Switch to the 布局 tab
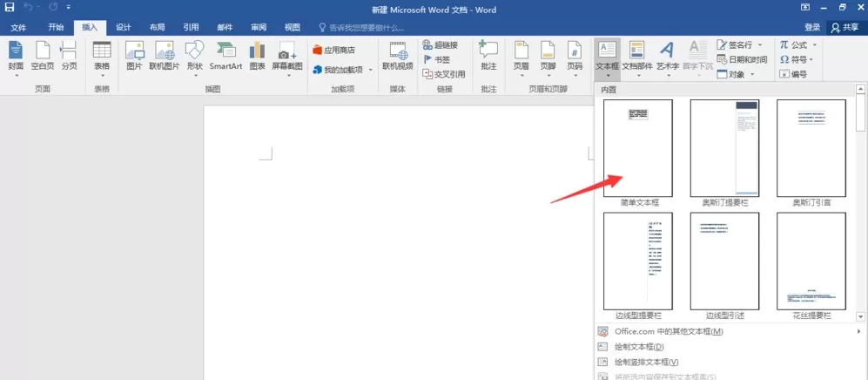The width and height of the screenshot is (868, 380). (x=157, y=27)
